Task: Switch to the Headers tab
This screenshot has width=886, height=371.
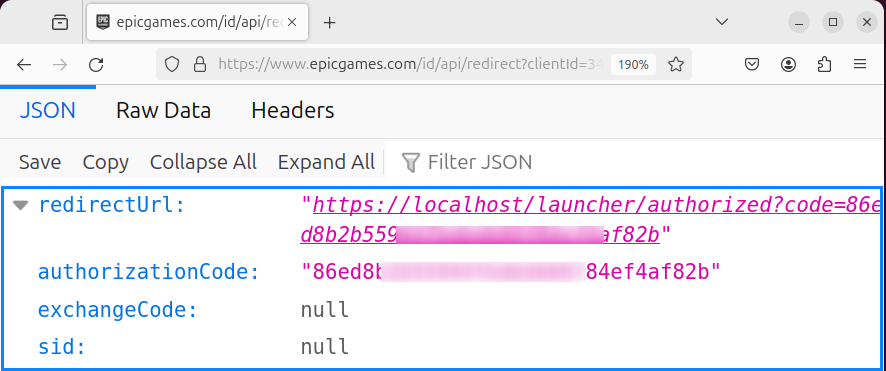Action: coord(293,111)
